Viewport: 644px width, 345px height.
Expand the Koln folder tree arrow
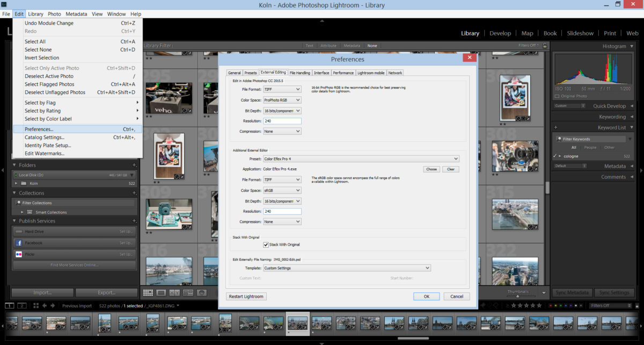click(x=16, y=183)
